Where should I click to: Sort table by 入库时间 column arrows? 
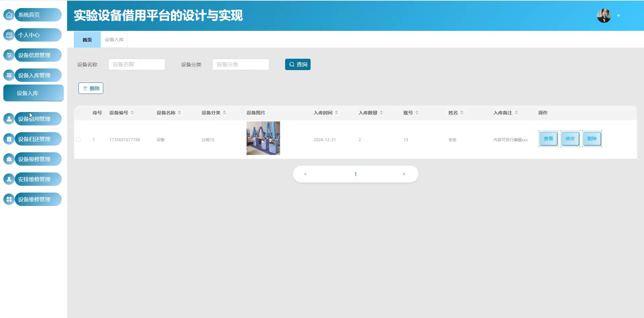click(336, 113)
